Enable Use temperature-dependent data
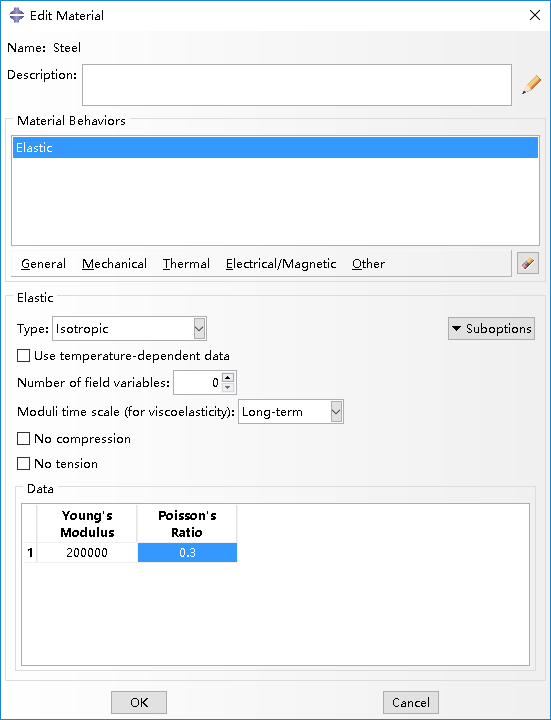Screen dimensions: 551x720 coord(23,356)
